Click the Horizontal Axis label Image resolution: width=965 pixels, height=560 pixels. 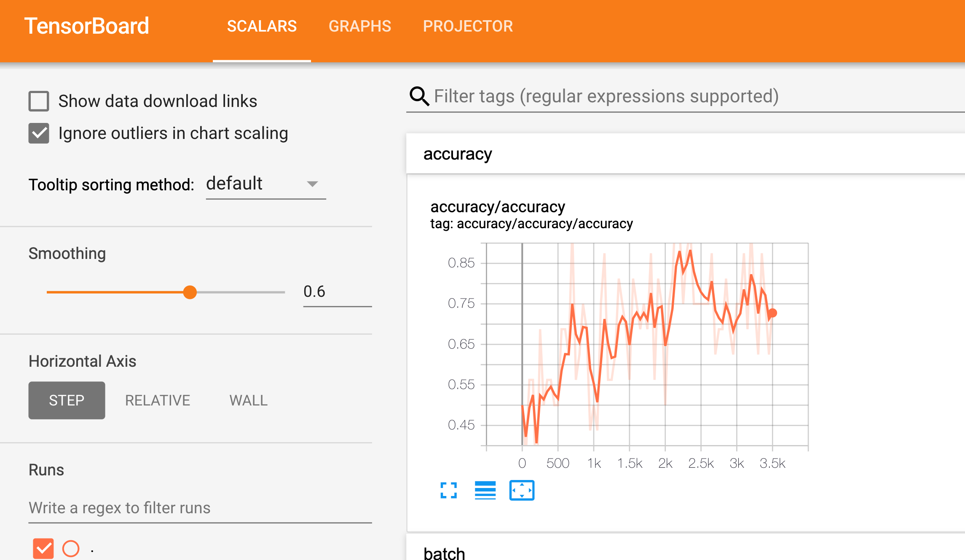[x=82, y=361]
